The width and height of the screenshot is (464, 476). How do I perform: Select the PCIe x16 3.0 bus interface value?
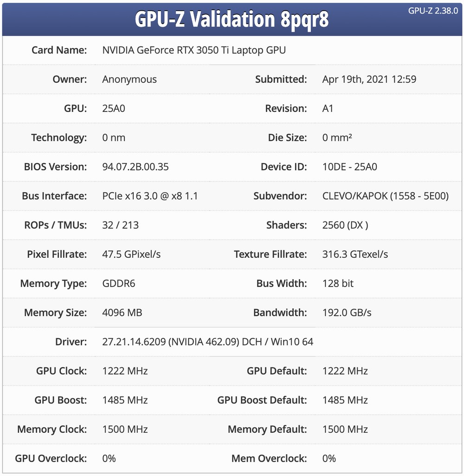[150, 196]
